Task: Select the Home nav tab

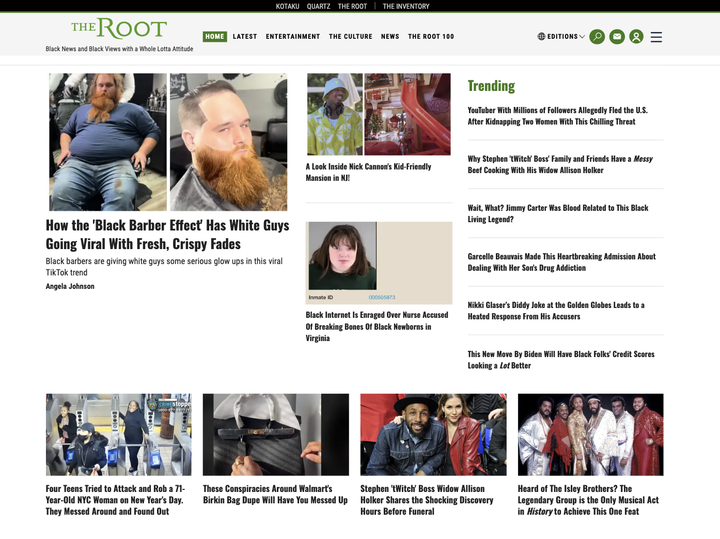Action: pyautogui.click(x=214, y=37)
